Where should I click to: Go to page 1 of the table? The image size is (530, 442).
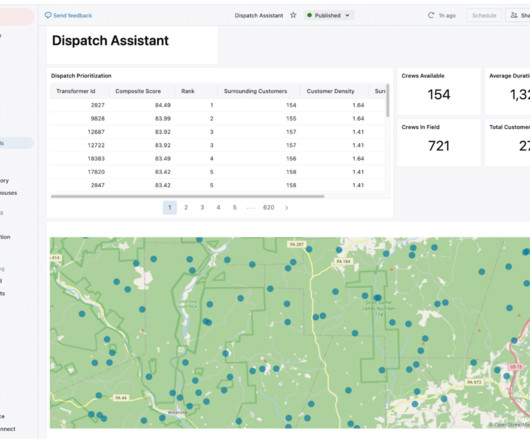tap(170, 207)
